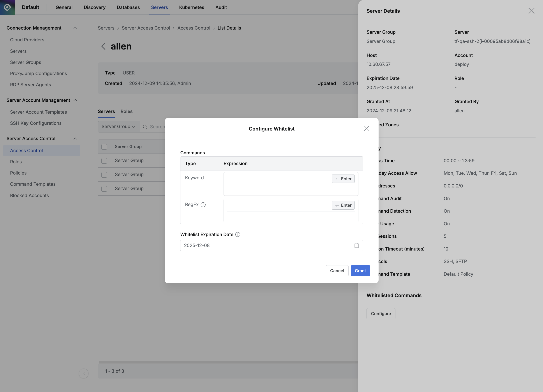The image size is (543, 392).
Task: Close the Configure Whitelist dialog
Action: coord(366,129)
